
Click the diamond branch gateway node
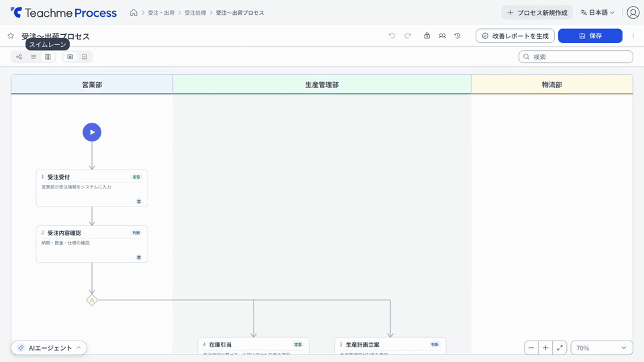[x=92, y=300]
